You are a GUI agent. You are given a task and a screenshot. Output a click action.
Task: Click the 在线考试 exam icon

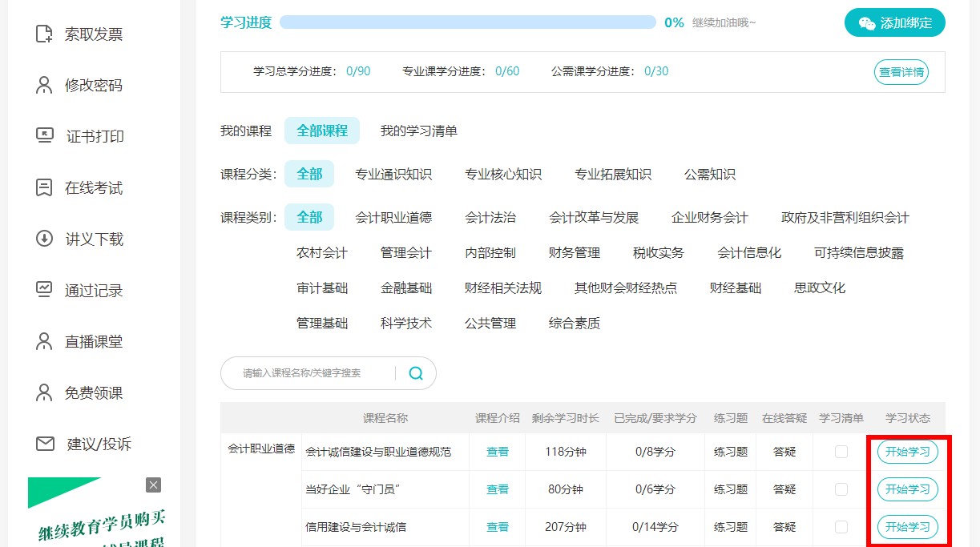pyautogui.click(x=46, y=187)
